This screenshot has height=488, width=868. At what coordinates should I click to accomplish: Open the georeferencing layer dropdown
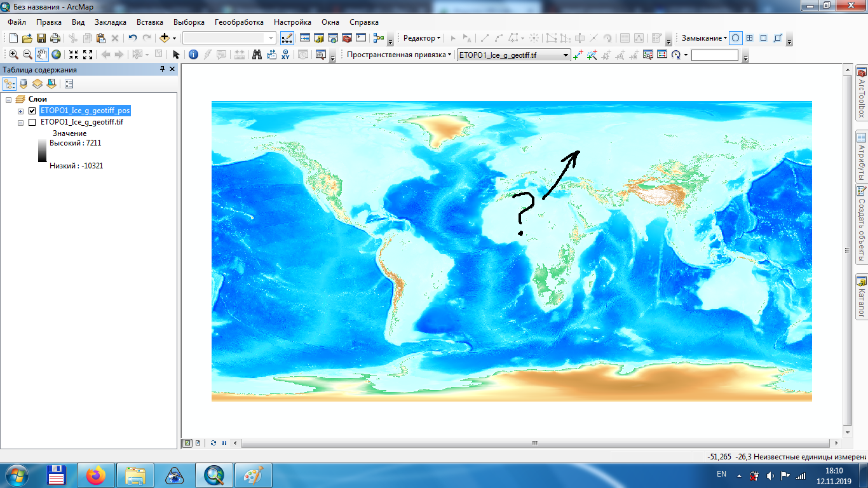[x=566, y=55]
